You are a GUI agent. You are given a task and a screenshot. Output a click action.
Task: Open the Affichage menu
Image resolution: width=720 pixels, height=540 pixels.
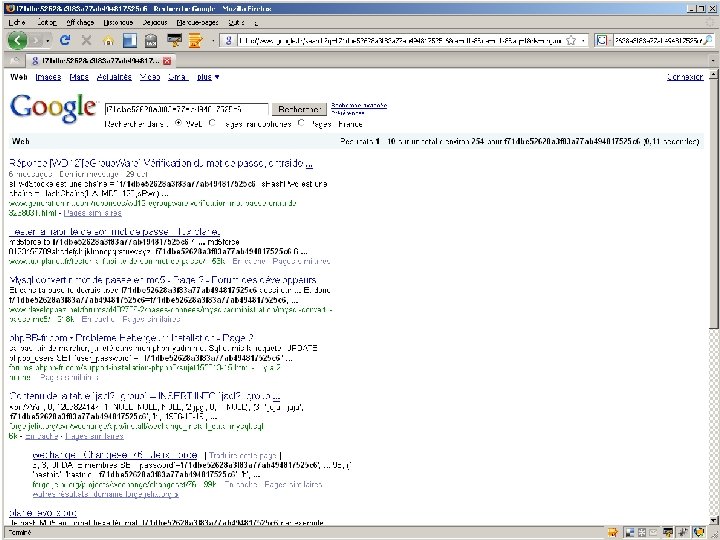click(80, 22)
